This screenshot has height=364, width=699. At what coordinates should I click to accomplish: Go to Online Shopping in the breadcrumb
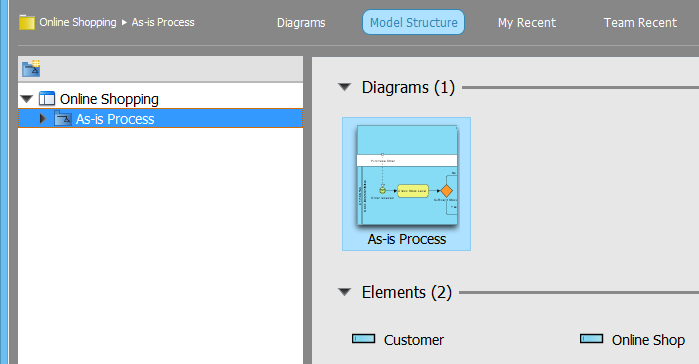78,22
